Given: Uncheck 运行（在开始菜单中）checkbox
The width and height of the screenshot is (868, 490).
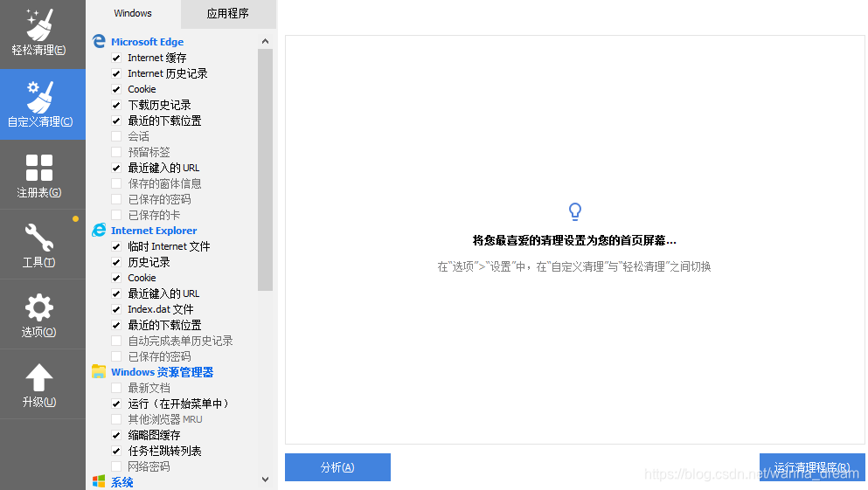Looking at the screenshot, I should [116, 404].
